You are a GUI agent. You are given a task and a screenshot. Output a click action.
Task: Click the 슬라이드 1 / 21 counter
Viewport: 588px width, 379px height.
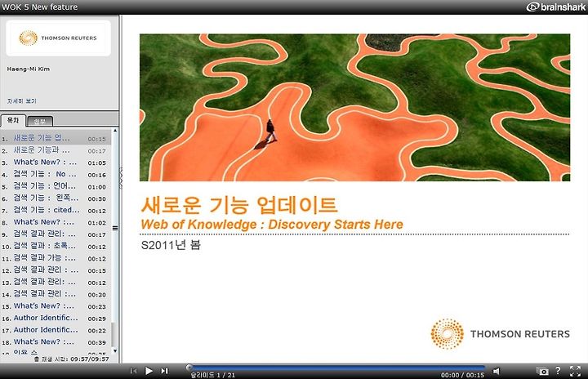click(212, 375)
